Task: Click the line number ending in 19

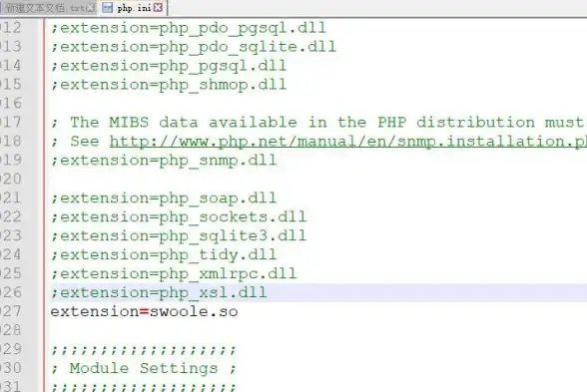Action: pyautogui.click(x=11, y=160)
